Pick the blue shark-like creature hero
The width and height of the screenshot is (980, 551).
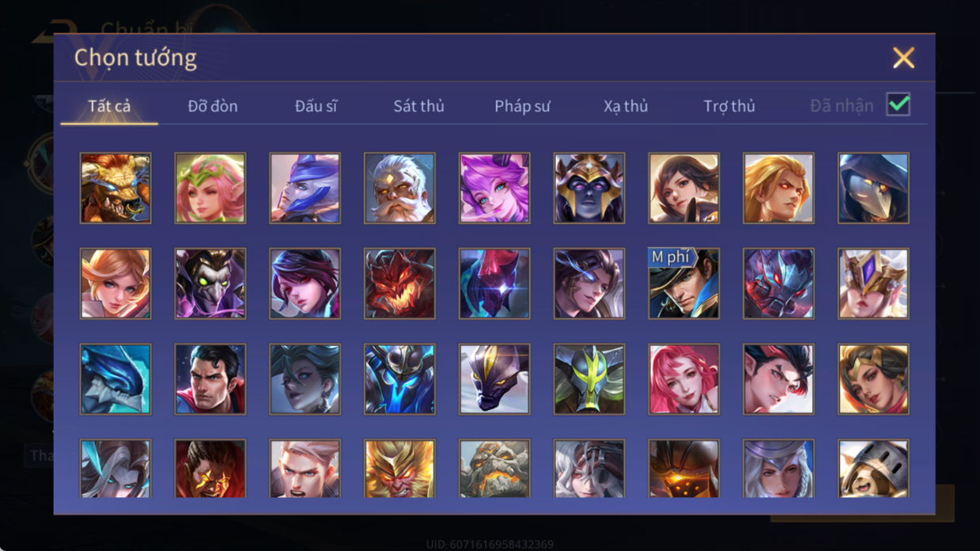click(x=115, y=379)
